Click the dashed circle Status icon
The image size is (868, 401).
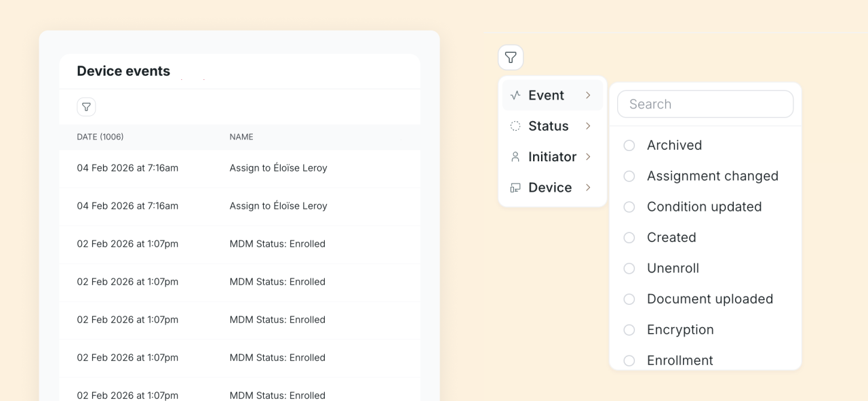(x=515, y=126)
